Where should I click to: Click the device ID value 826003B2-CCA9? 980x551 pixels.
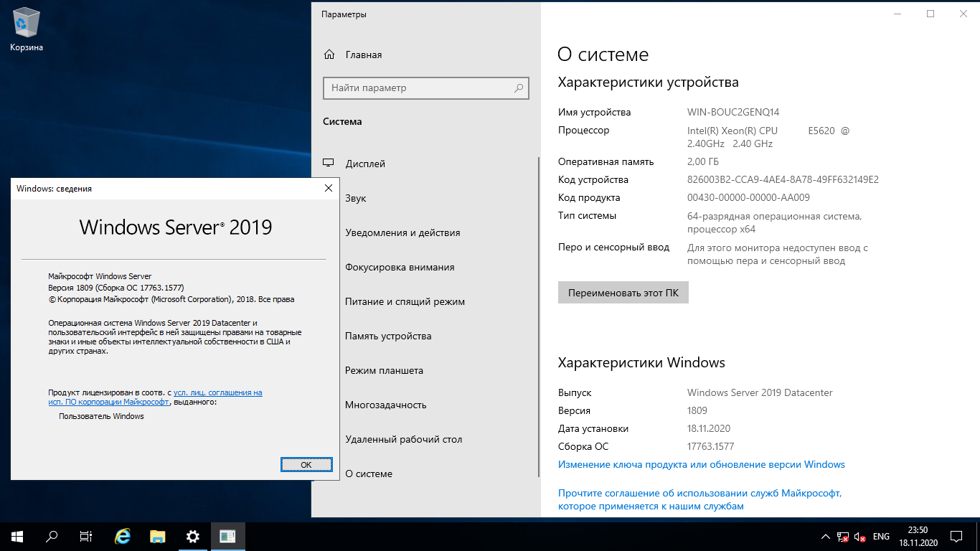tap(783, 179)
